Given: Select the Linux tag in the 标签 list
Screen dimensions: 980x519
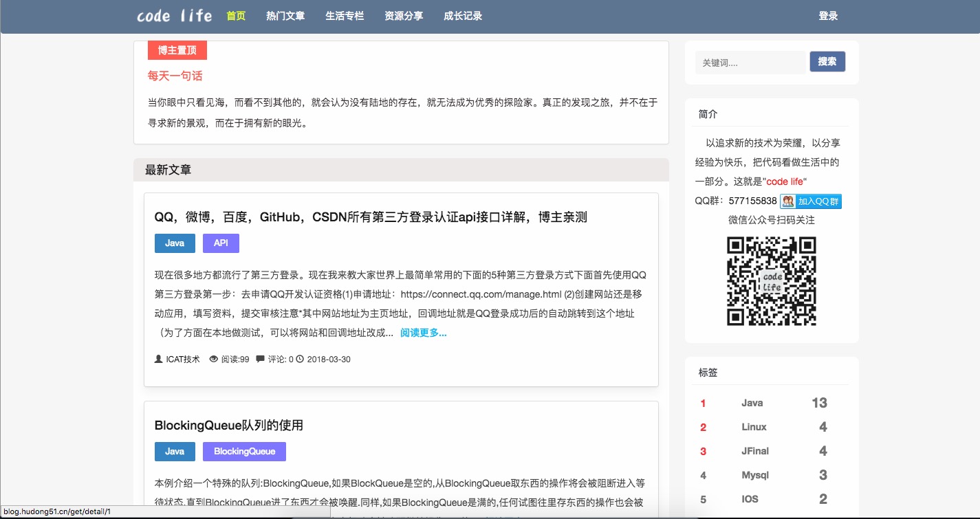Looking at the screenshot, I should 754,427.
